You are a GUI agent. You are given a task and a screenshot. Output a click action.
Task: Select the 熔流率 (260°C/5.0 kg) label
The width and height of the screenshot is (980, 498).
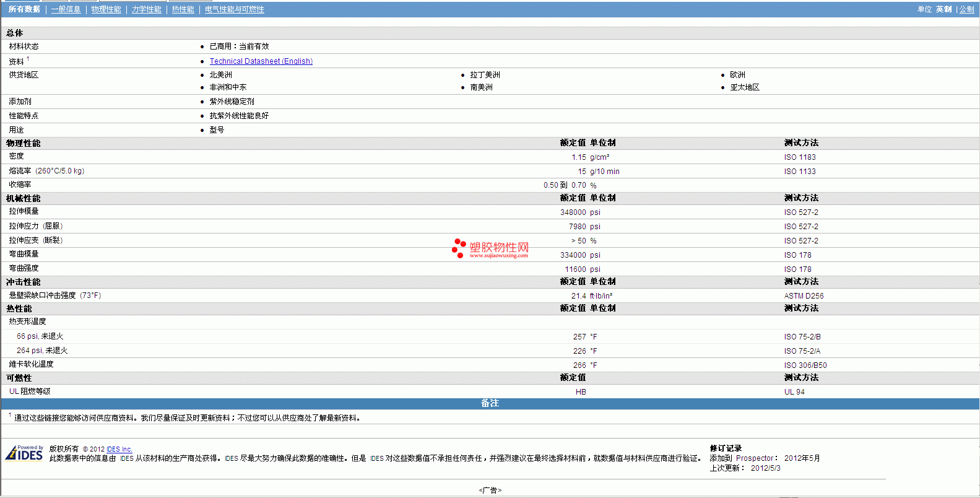tap(46, 171)
